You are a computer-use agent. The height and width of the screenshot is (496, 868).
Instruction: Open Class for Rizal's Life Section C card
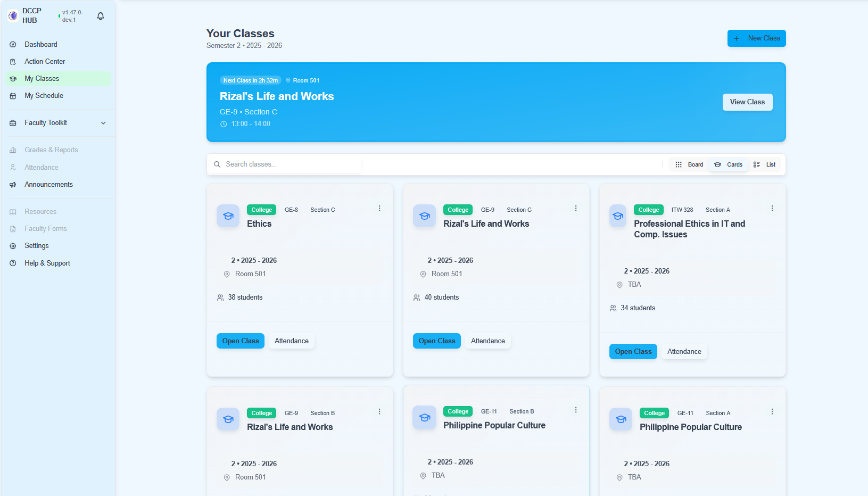[x=437, y=341]
